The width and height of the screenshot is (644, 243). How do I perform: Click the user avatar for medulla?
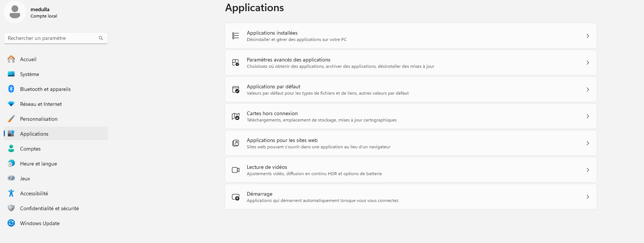(15, 12)
